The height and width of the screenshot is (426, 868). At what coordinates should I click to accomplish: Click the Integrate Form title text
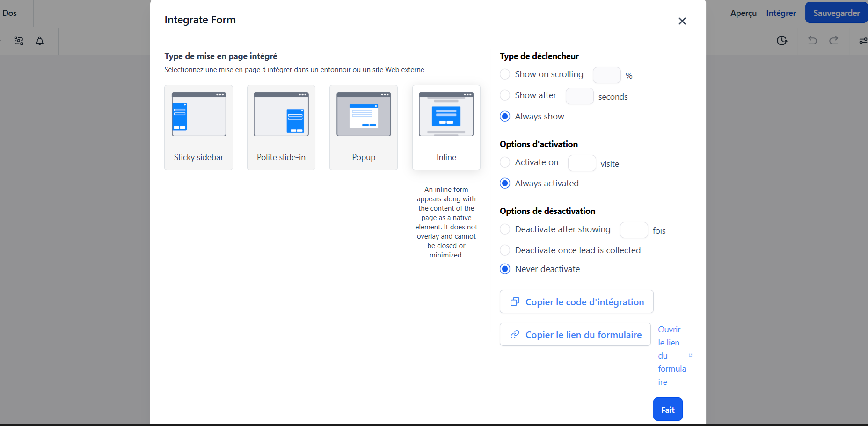pos(200,20)
